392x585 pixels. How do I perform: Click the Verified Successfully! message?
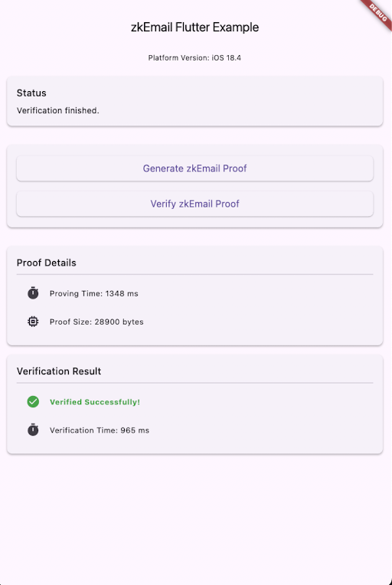click(x=95, y=402)
